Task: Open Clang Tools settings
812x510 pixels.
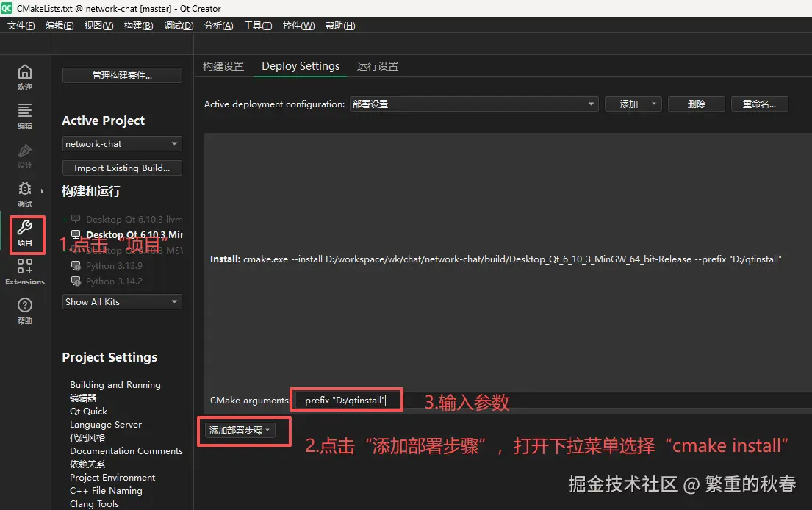Action: tap(94, 504)
